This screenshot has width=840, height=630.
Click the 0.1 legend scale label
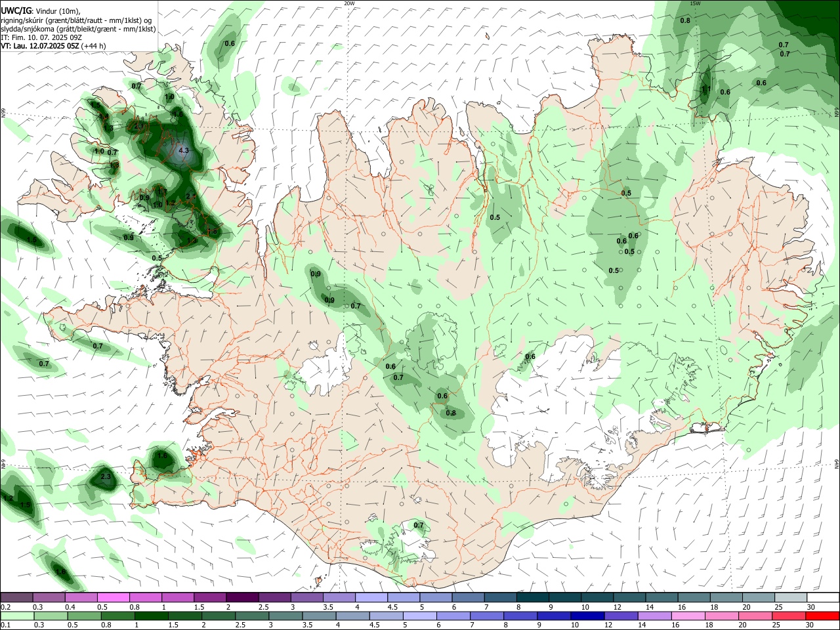[6, 625]
